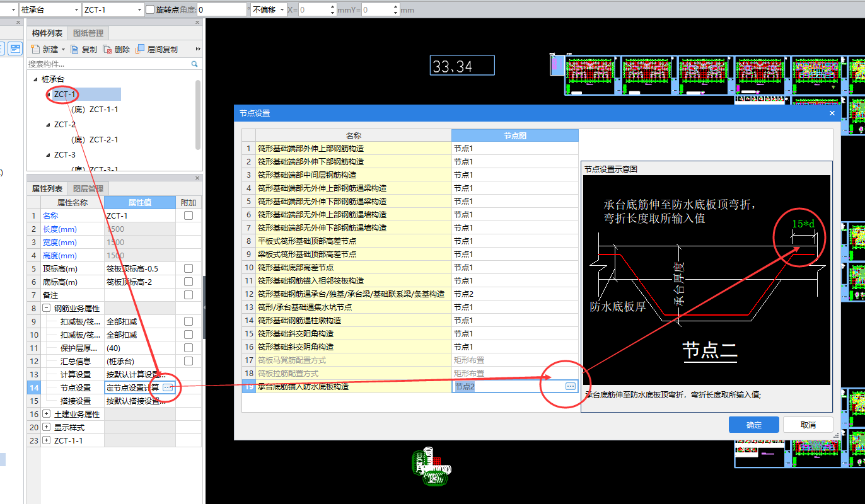865x504 pixels.
Task: Click the 节点二 node diagram preview
Action: 707,280
